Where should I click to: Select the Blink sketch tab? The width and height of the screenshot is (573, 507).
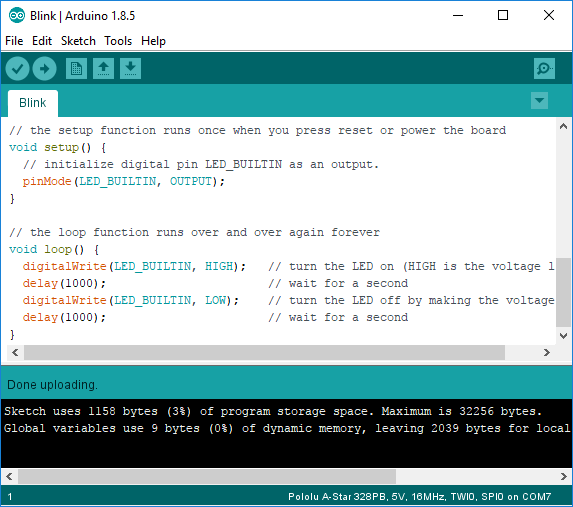33,103
